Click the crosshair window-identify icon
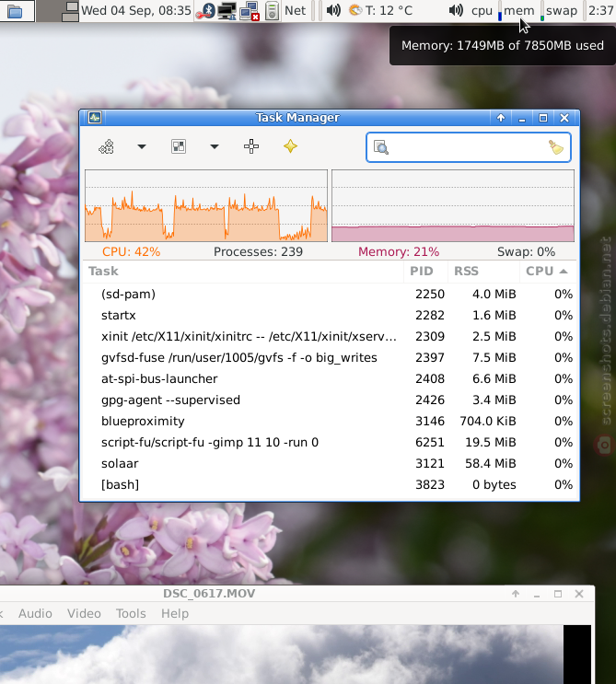 (251, 146)
